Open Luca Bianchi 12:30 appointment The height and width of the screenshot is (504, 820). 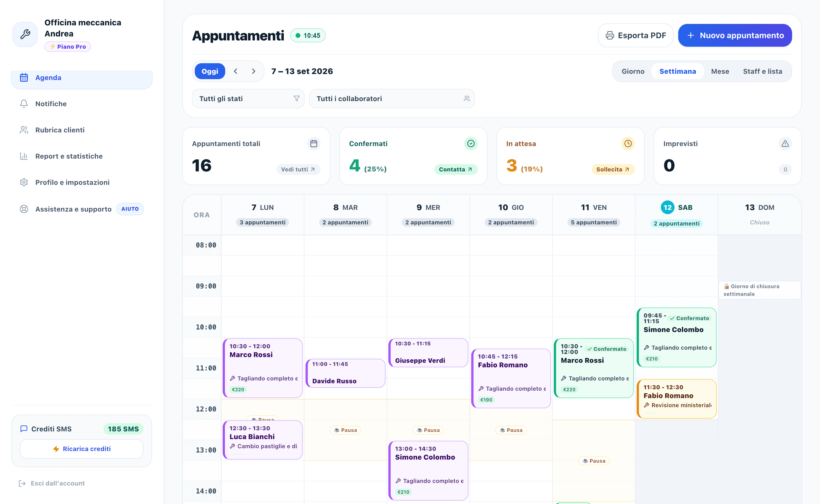pyautogui.click(x=263, y=440)
